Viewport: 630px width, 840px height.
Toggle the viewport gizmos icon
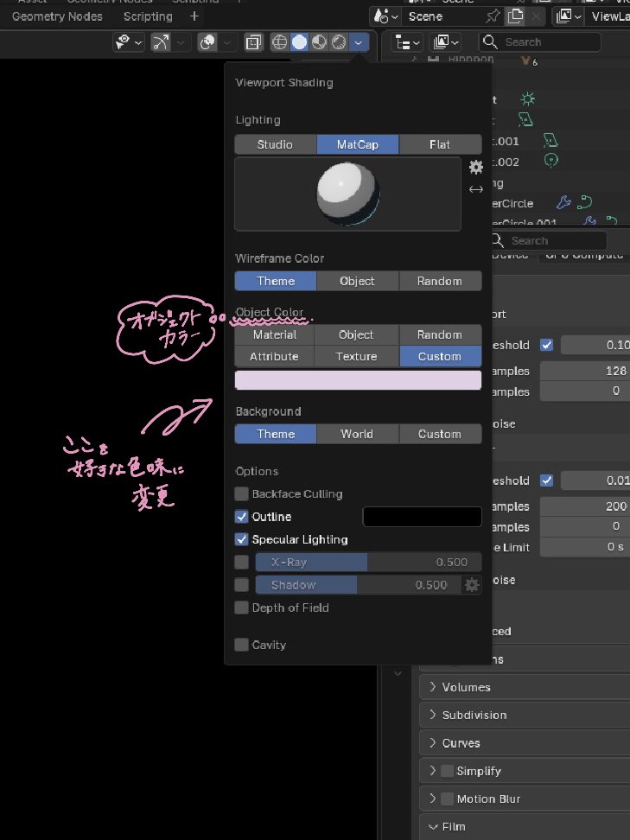pos(161,42)
